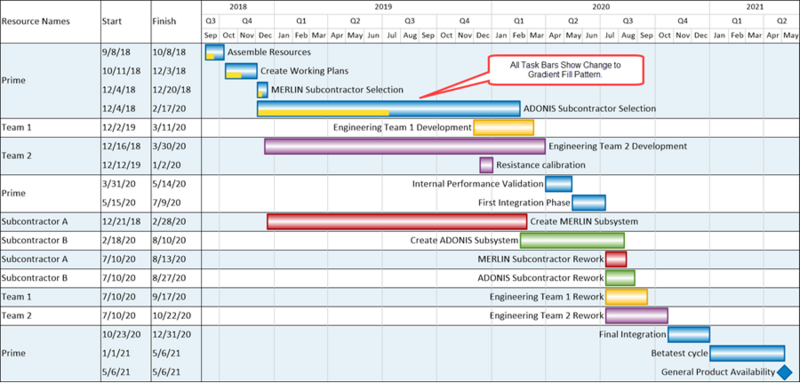800x383 pixels.
Task: Select the Create Working Plans label
Action: (305, 71)
